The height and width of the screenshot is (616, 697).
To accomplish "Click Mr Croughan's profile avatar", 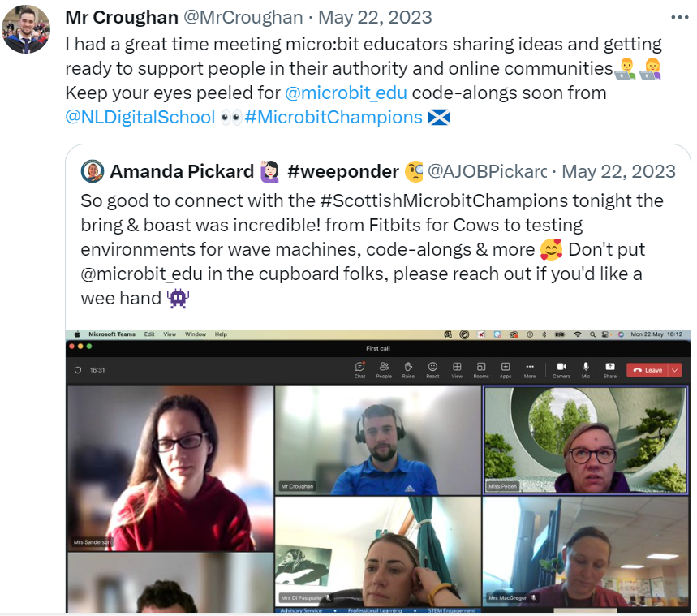I will pyautogui.click(x=26, y=29).
